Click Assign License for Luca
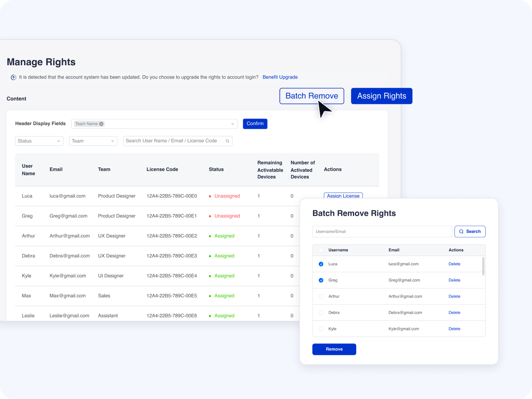Screen dimensions: 532x399 coord(343,196)
